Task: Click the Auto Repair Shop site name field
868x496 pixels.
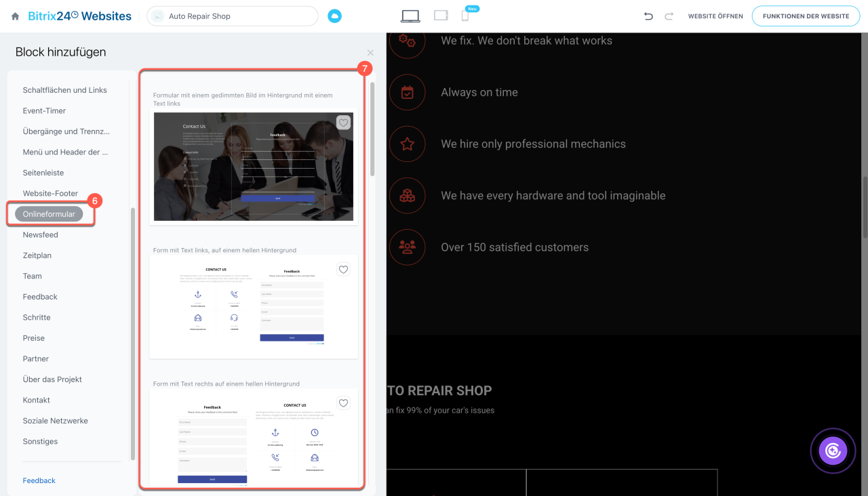Action: point(233,16)
